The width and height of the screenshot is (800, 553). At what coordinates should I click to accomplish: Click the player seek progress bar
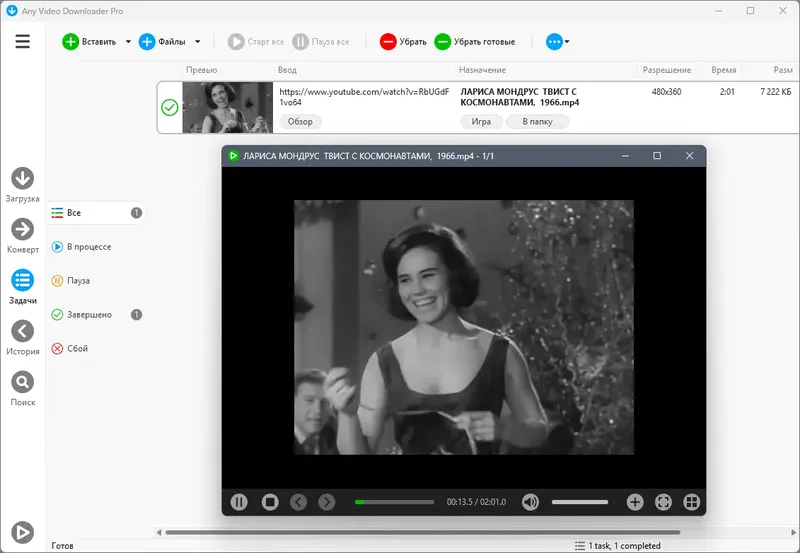394,502
